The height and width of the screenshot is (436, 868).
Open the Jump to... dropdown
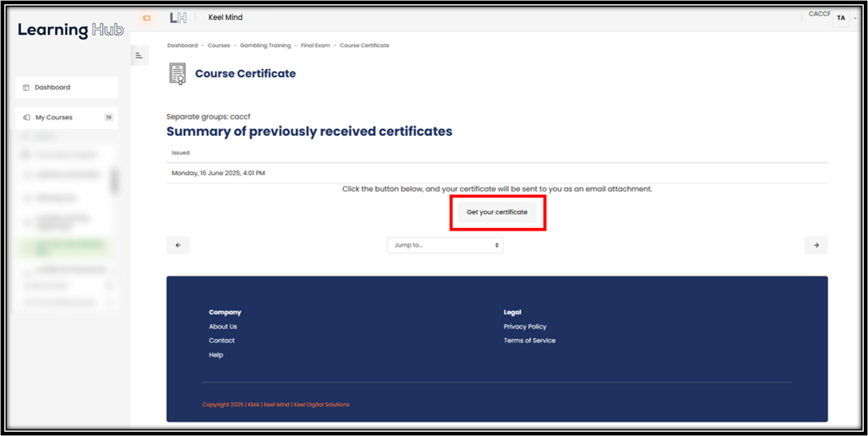(445, 245)
